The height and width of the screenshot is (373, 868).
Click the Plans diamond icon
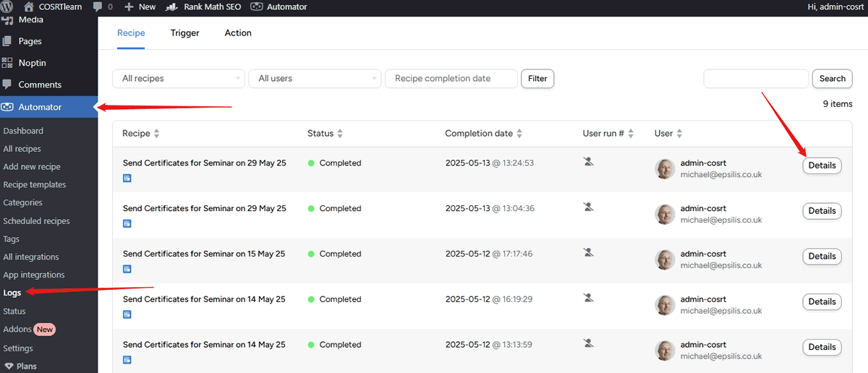[x=9, y=366]
